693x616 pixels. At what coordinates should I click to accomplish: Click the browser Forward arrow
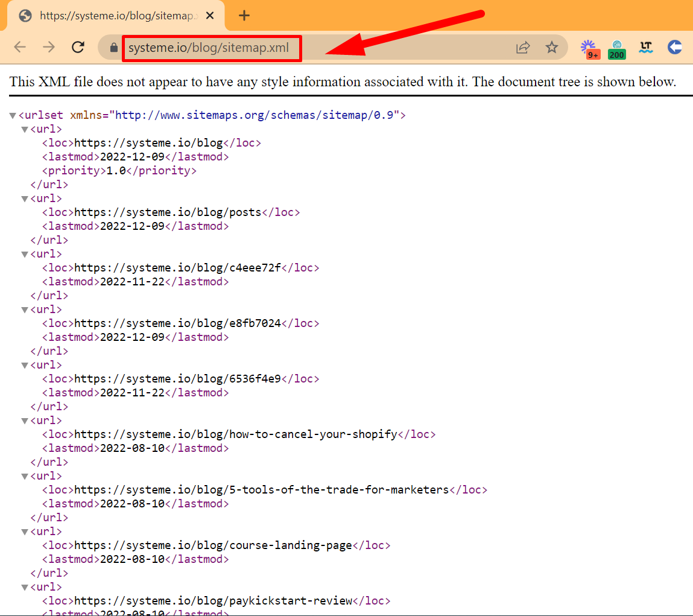coord(49,47)
